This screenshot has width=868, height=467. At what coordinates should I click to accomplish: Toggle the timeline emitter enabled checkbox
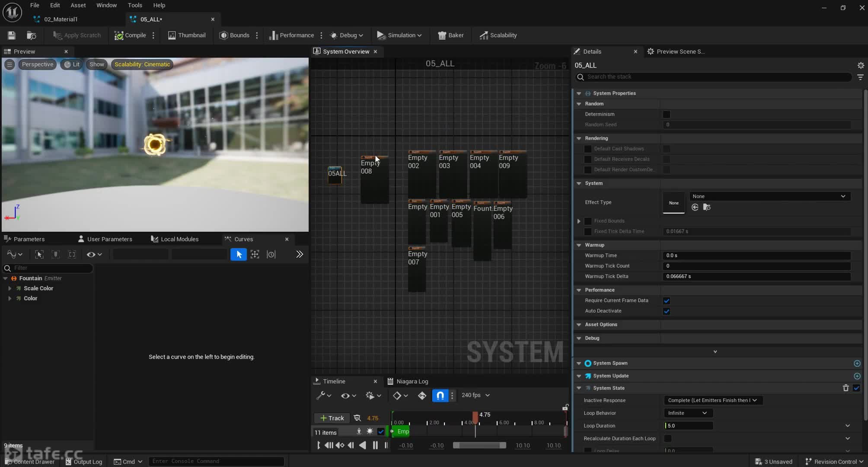tap(381, 432)
